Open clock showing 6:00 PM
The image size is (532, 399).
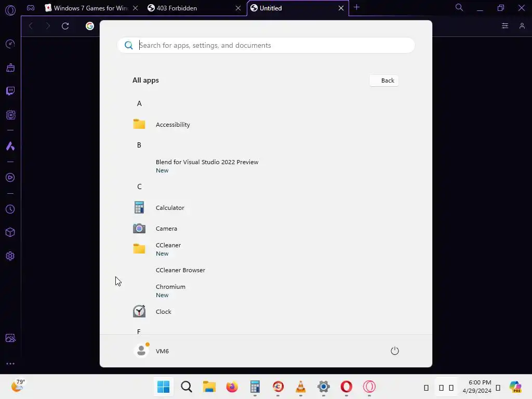tap(477, 387)
